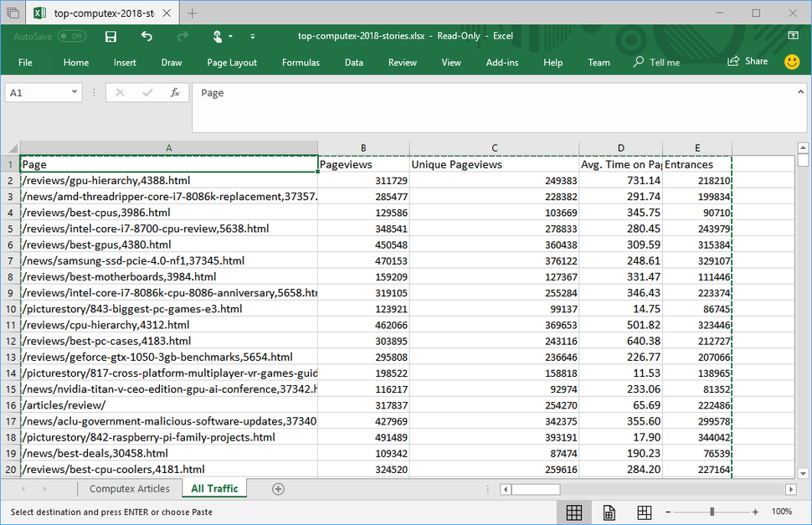Add a new sheet with the plus button
The height and width of the screenshot is (525, 812).
278,488
